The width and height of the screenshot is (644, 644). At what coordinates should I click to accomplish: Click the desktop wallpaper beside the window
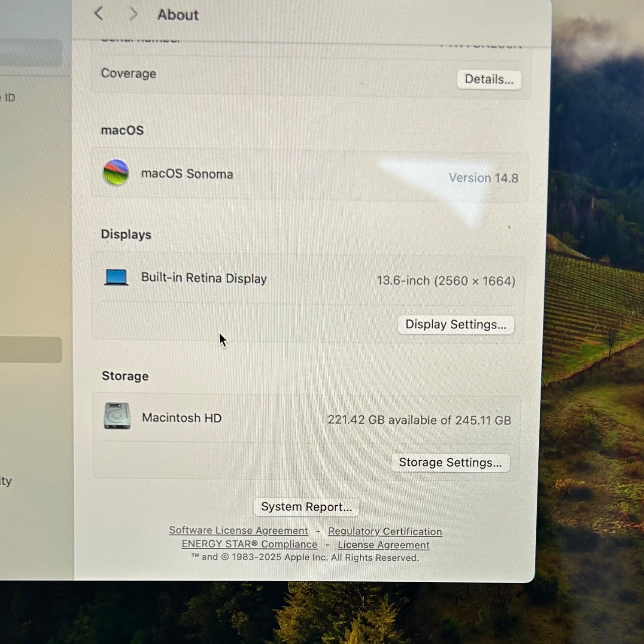pyautogui.click(x=597, y=343)
